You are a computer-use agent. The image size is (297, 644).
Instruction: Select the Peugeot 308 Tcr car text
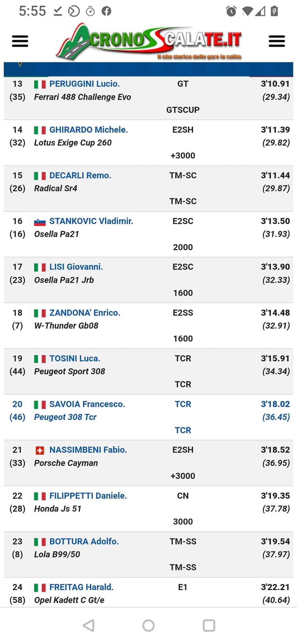(x=65, y=417)
